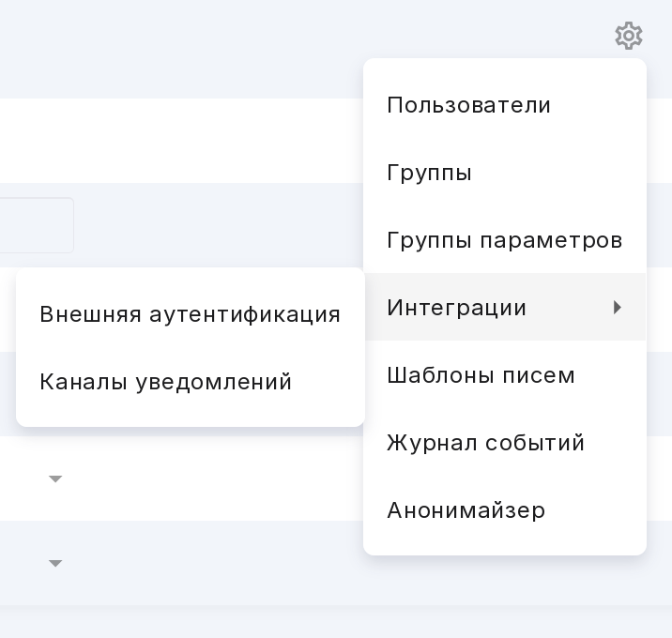Click the submenu arrow beside Интеграции
Viewport: 672px width, 638px height.
(618, 307)
